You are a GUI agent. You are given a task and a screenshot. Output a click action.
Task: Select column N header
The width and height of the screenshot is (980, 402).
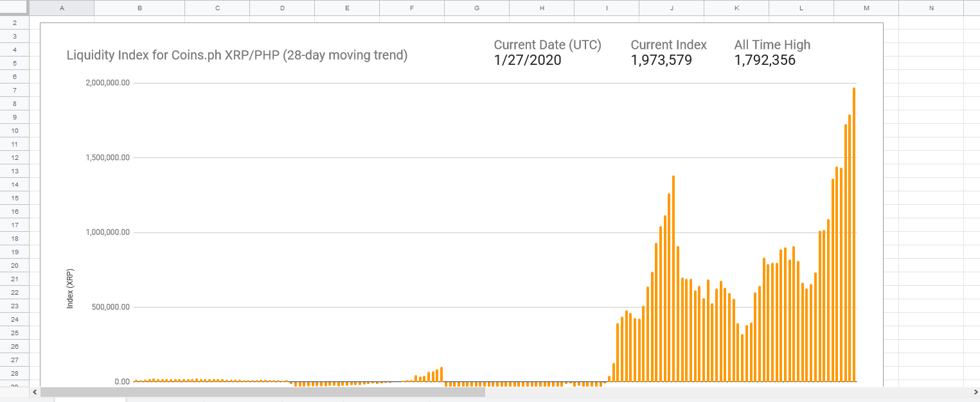[x=931, y=8]
